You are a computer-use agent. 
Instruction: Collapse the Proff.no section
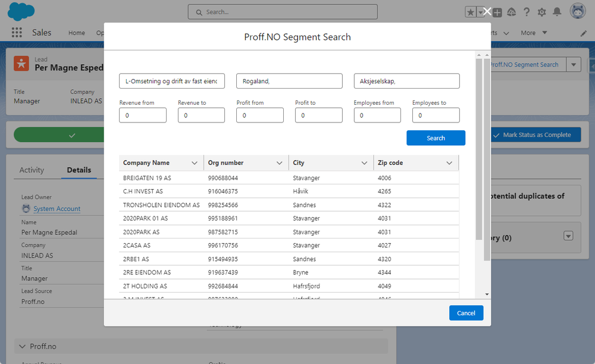pyautogui.click(x=23, y=347)
